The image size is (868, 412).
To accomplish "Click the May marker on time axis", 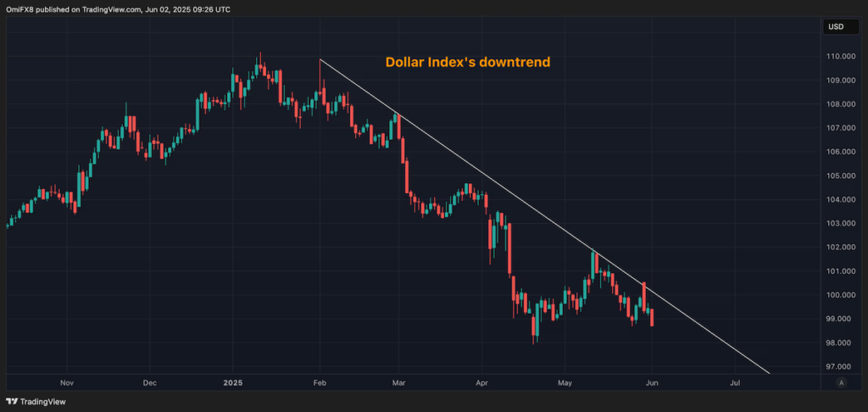I will [x=565, y=383].
